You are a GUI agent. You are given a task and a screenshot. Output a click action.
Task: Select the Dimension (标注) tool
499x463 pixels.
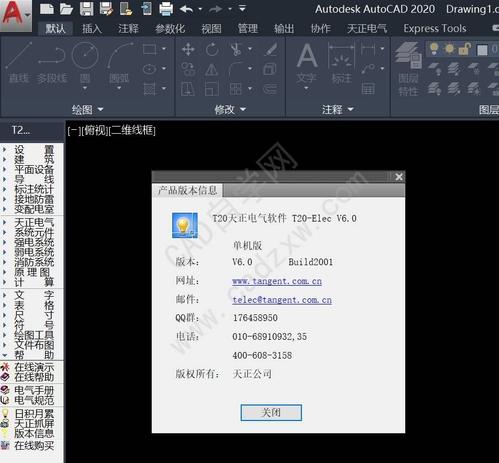[x=341, y=63]
